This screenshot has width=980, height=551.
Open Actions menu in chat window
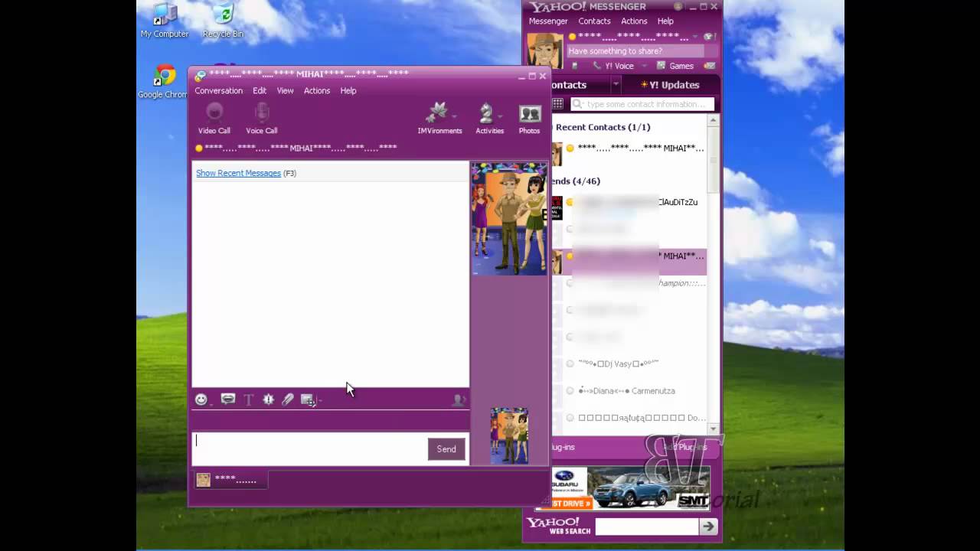pyautogui.click(x=317, y=90)
